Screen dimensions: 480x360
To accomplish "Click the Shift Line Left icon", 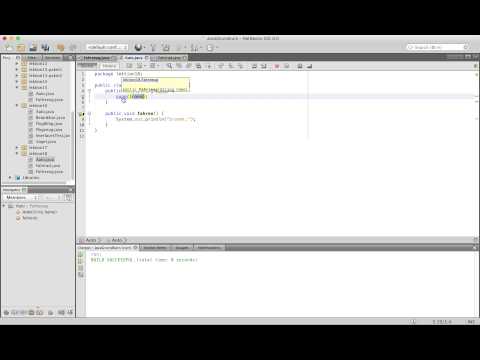I will (254, 66).
